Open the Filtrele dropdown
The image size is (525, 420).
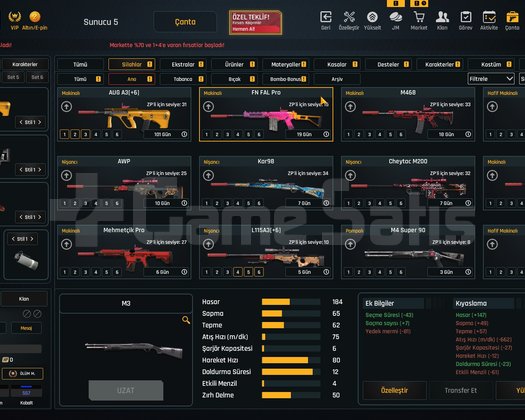pos(491,79)
